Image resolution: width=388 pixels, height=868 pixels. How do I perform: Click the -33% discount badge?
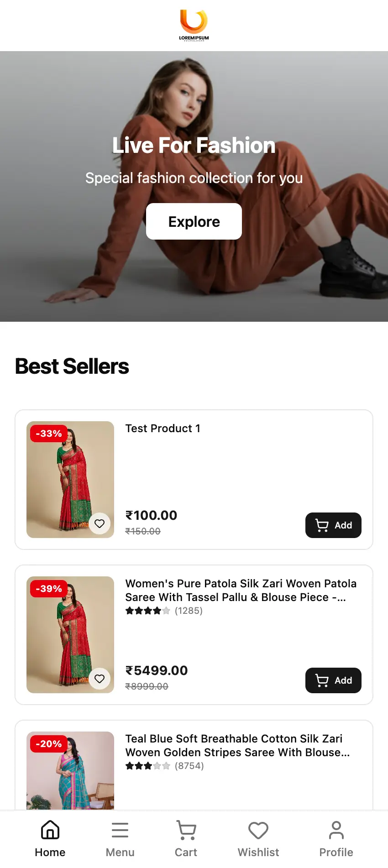[x=49, y=434]
